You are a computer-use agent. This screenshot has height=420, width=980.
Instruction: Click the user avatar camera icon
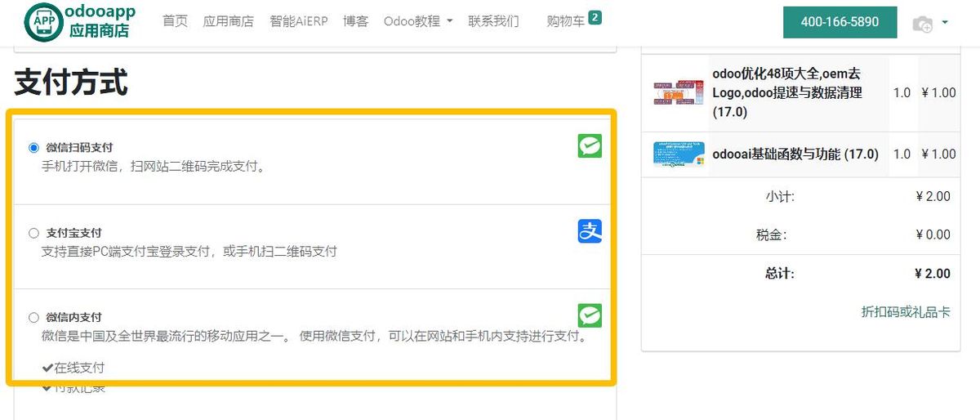pos(922,24)
